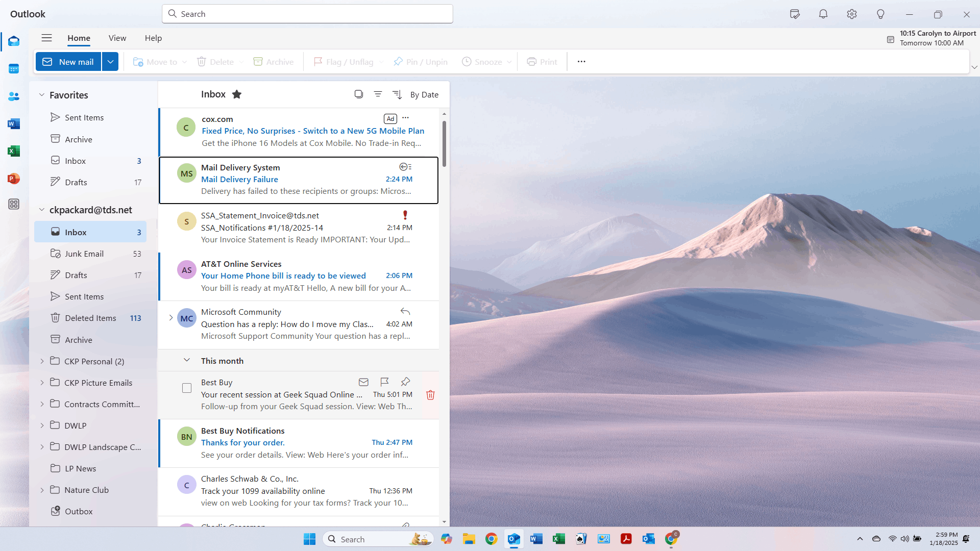This screenshot has width=980, height=551.
Task: Open the Settings gear icon
Action: point(851,14)
